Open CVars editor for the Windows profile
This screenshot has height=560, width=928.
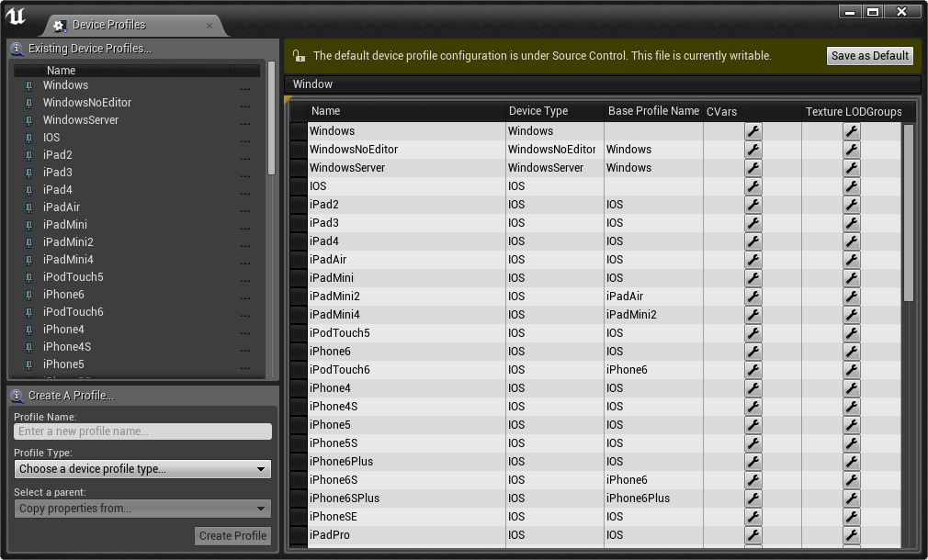[753, 130]
